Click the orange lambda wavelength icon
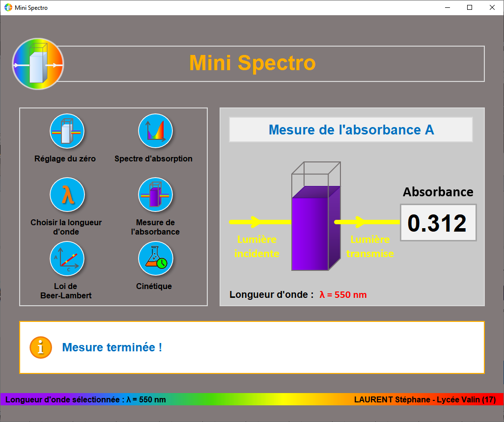 (x=67, y=194)
